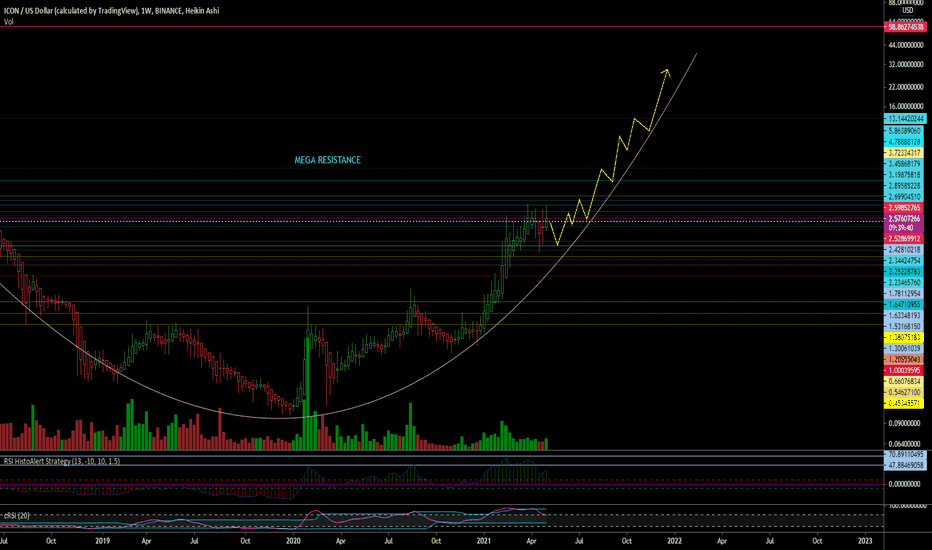Click the 5.86389060 price label

[905, 131]
